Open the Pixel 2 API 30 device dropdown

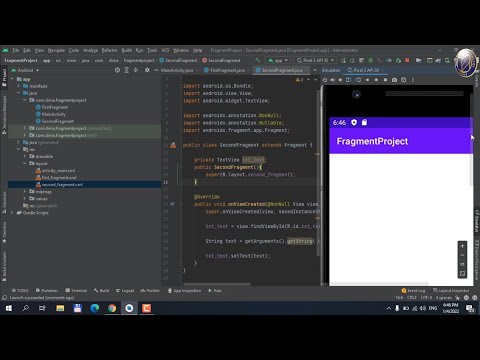click(x=315, y=60)
